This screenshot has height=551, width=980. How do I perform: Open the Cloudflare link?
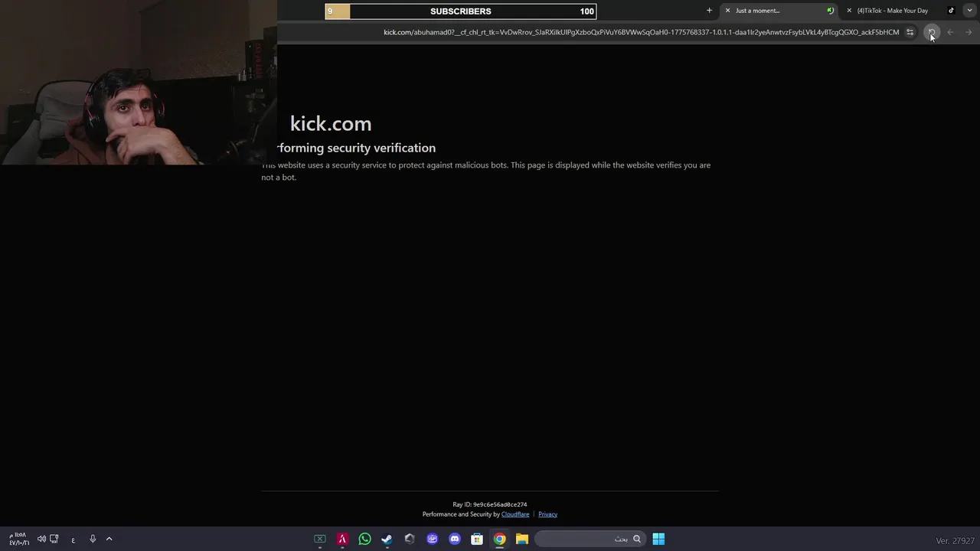click(x=515, y=514)
